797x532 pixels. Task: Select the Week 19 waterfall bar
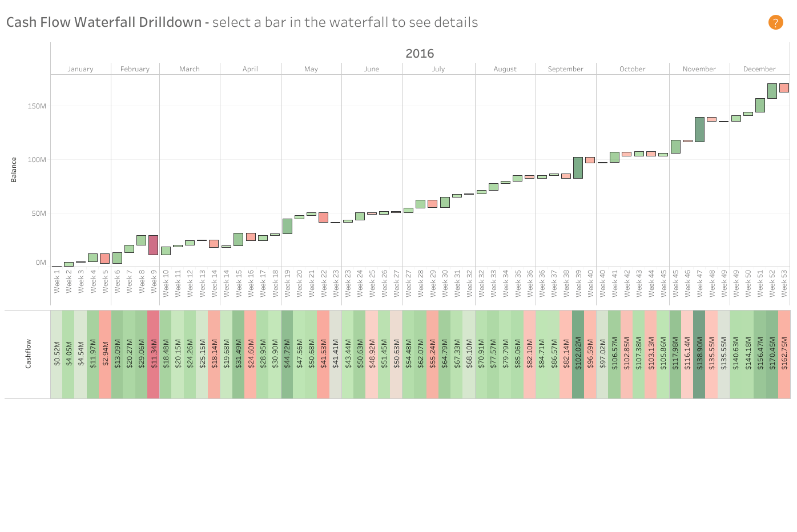287,226
